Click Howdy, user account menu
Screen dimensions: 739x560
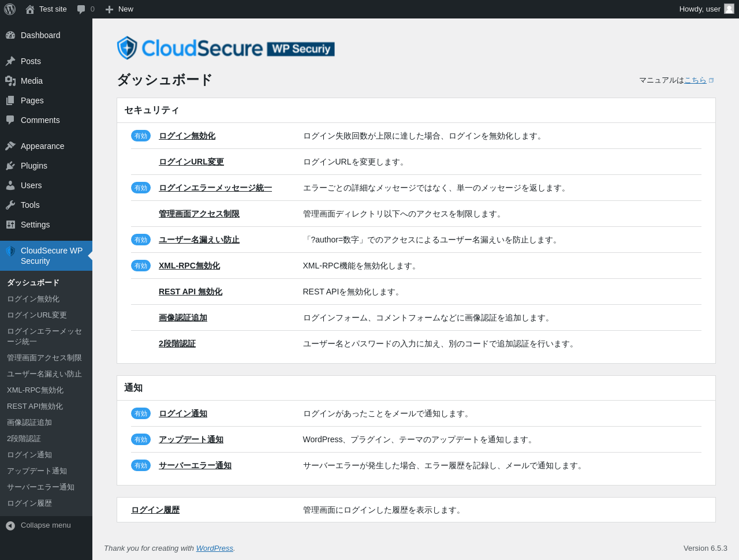[707, 9]
